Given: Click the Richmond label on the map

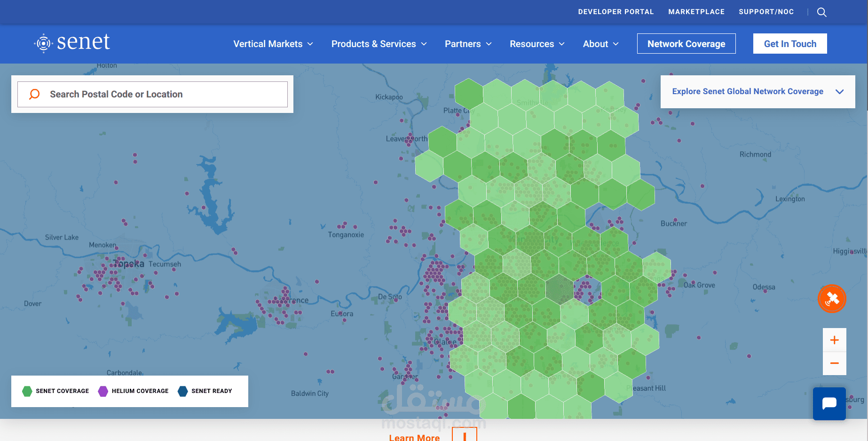Looking at the screenshot, I should pyautogui.click(x=755, y=154).
